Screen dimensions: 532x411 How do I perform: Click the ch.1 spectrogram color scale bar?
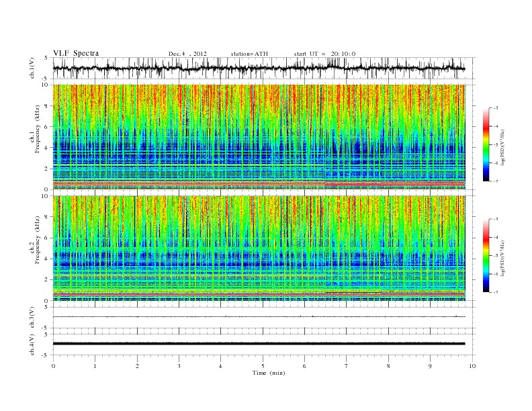[x=486, y=144]
